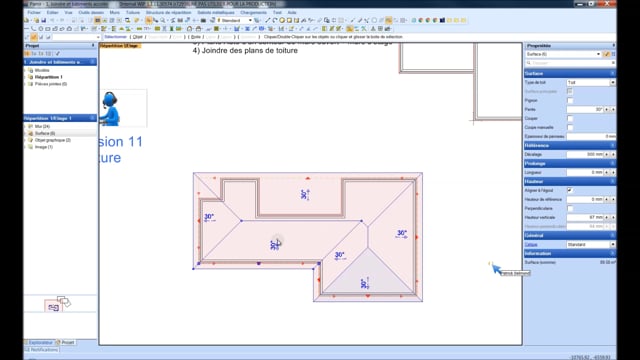640x360 pixels.
Task: Open the Aide menu
Action: point(292,13)
